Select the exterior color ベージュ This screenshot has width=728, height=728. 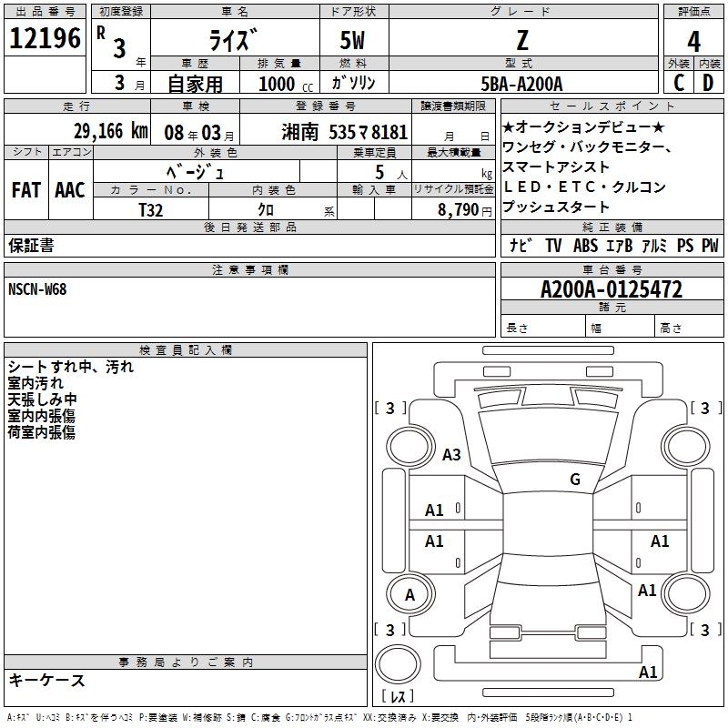pyautogui.click(x=195, y=172)
